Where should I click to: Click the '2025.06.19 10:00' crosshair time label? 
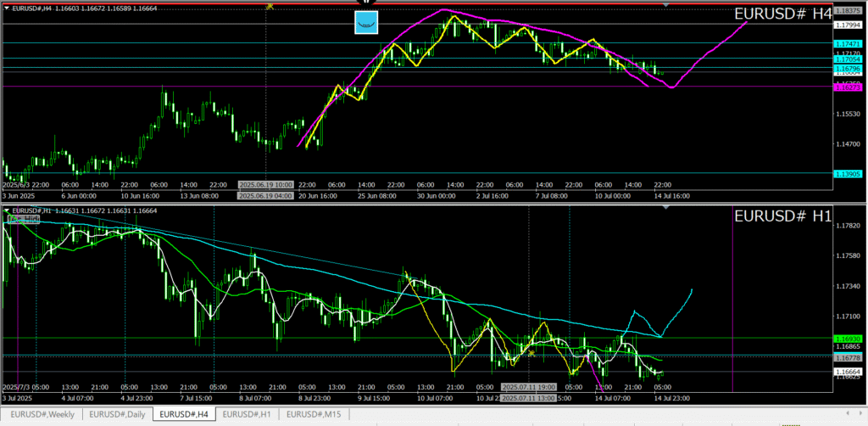coord(265,184)
